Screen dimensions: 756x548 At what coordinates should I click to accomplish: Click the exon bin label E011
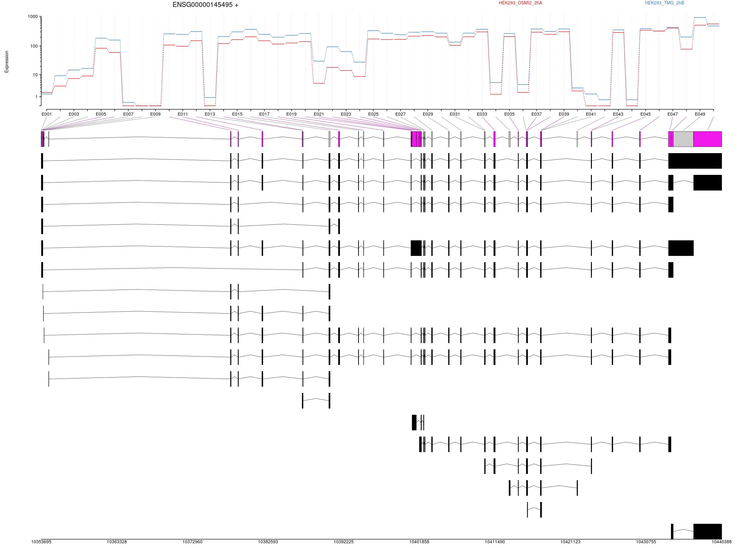[183, 114]
